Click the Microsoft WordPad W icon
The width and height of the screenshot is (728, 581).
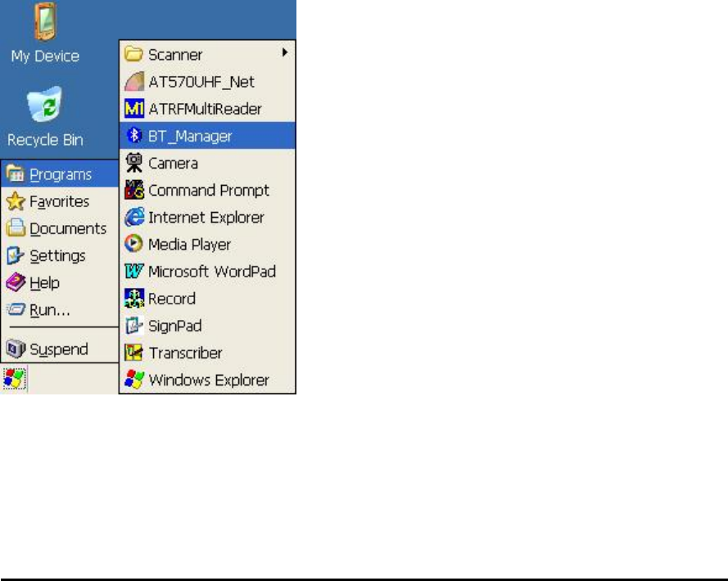tap(134, 271)
